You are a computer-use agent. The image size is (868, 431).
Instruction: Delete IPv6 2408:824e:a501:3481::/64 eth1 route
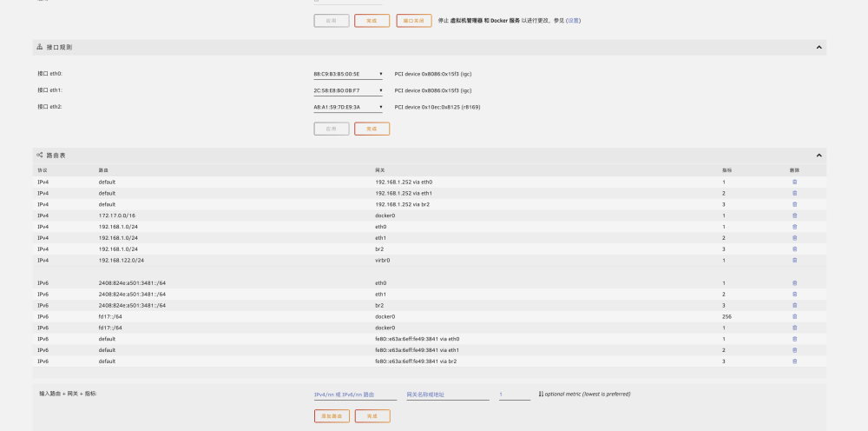click(794, 295)
